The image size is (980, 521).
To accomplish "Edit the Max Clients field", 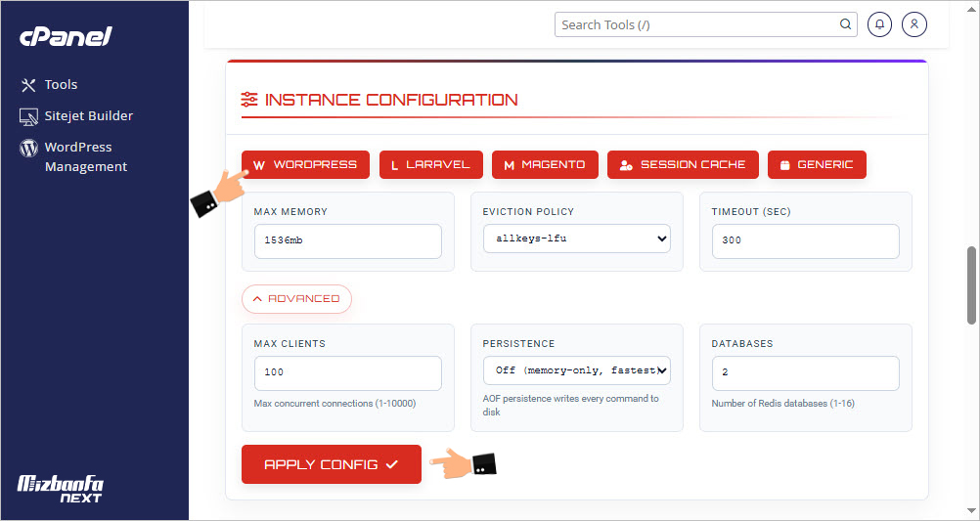I will (347, 373).
